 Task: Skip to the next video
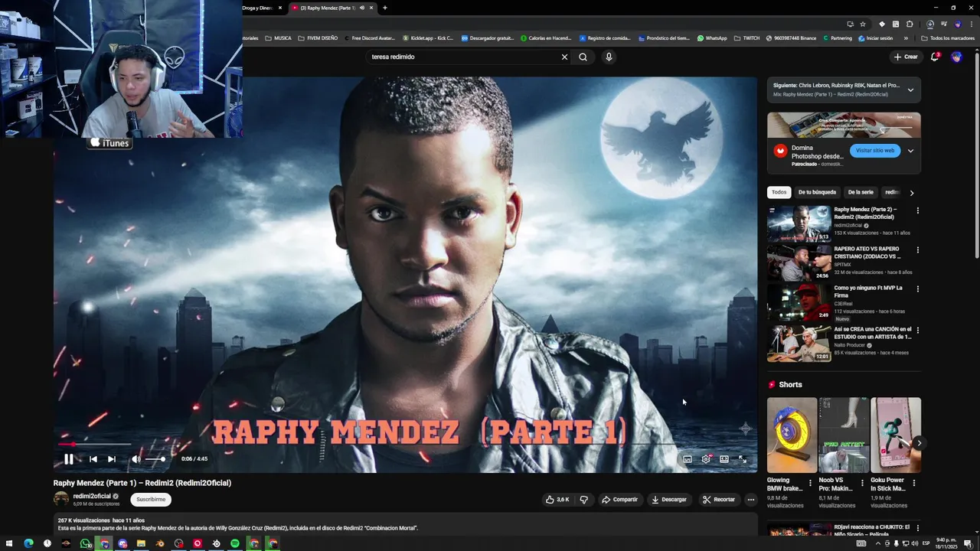tap(111, 459)
